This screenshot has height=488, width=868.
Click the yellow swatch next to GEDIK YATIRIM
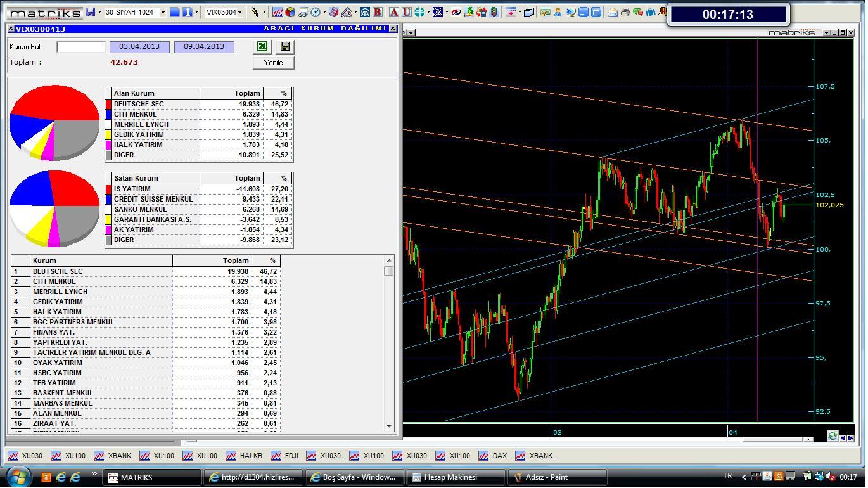click(x=108, y=134)
